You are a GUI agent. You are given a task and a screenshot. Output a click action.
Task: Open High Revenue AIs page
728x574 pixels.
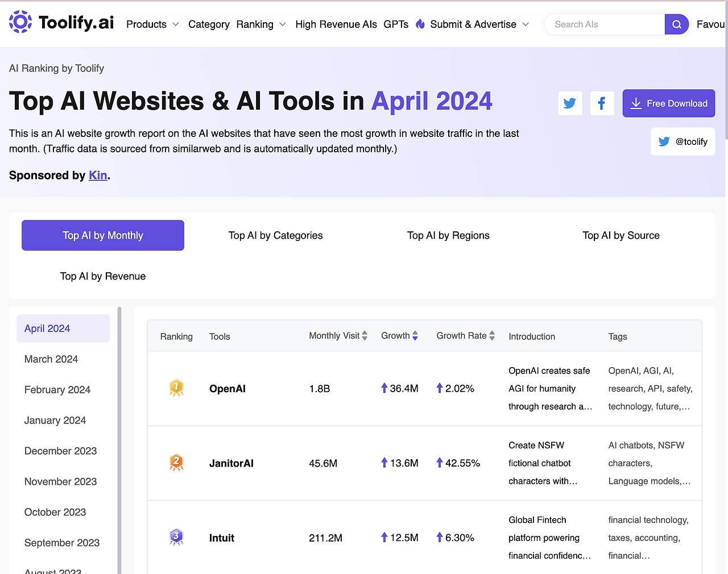click(336, 24)
